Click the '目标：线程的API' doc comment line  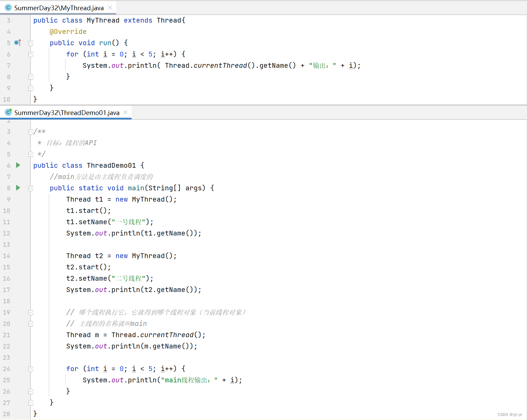pyautogui.click(x=67, y=143)
